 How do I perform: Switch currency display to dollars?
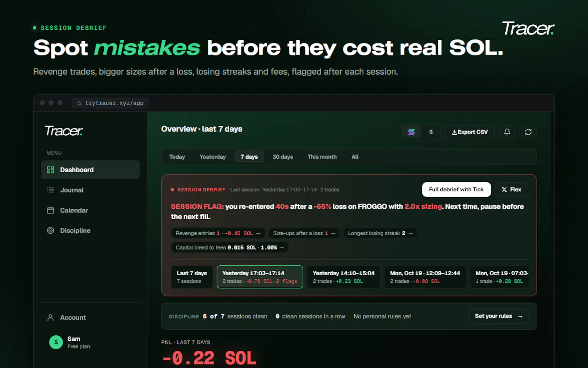[431, 132]
